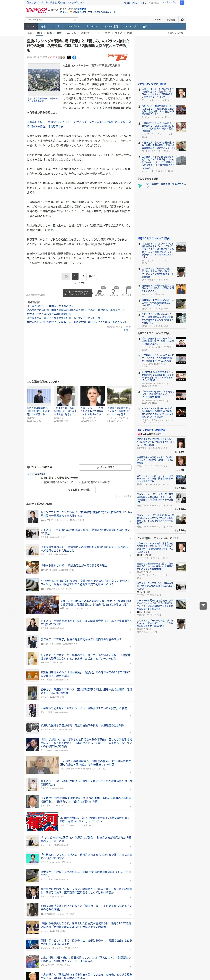Open the エンタメ category
210x980 pixels.
(71, 33)
